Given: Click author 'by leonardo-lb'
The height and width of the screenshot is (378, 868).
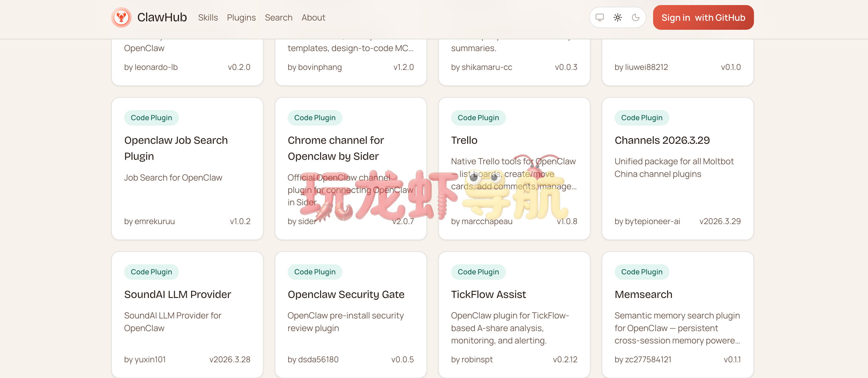Looking at the screenshot, I should [151, 67].
